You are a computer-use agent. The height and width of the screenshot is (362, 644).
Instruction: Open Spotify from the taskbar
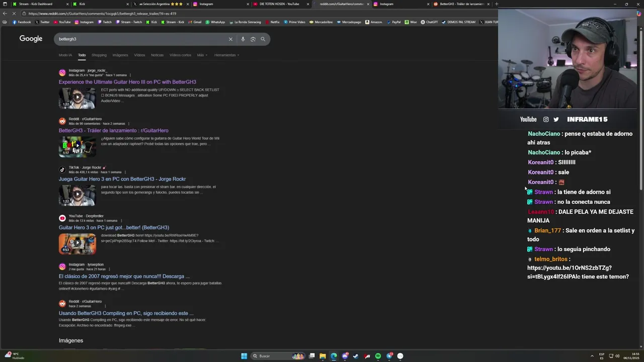pos(378,356)
